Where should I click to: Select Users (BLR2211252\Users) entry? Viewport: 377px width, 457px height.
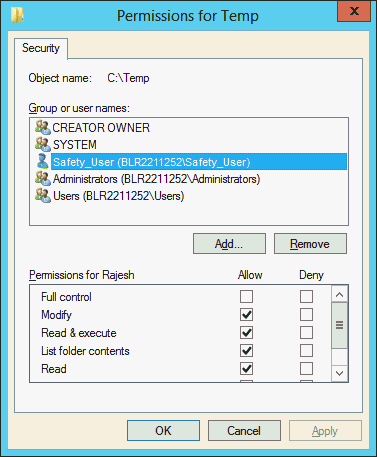pyautogui.click(x=119, y=196)
